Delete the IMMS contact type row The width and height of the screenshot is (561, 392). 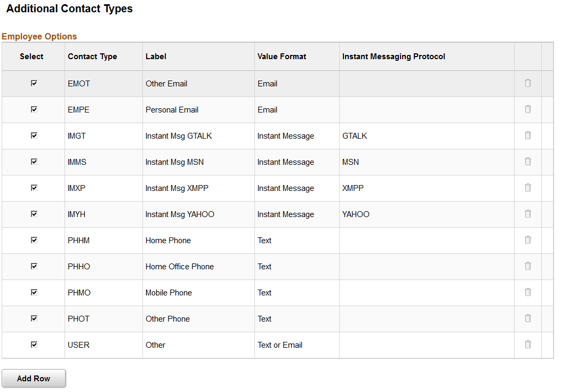click(x=527, y=162)
